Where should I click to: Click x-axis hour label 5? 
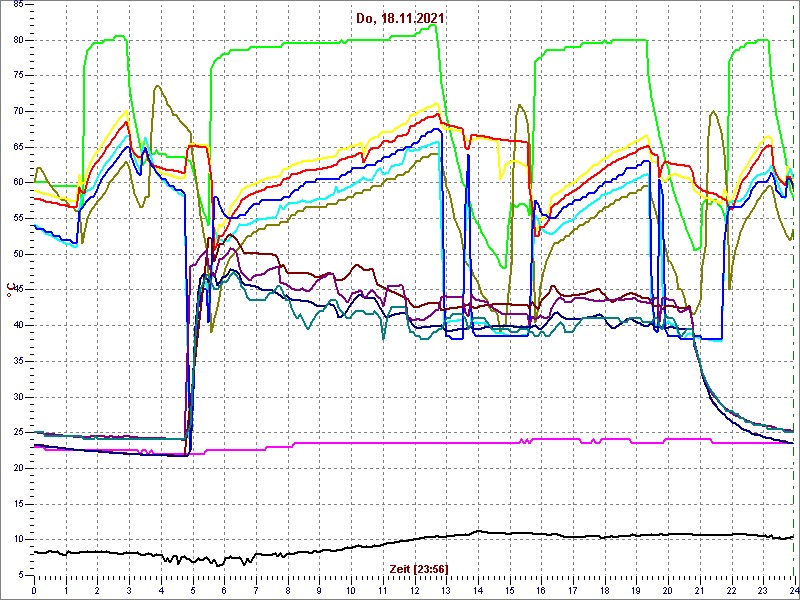point(193,589)
